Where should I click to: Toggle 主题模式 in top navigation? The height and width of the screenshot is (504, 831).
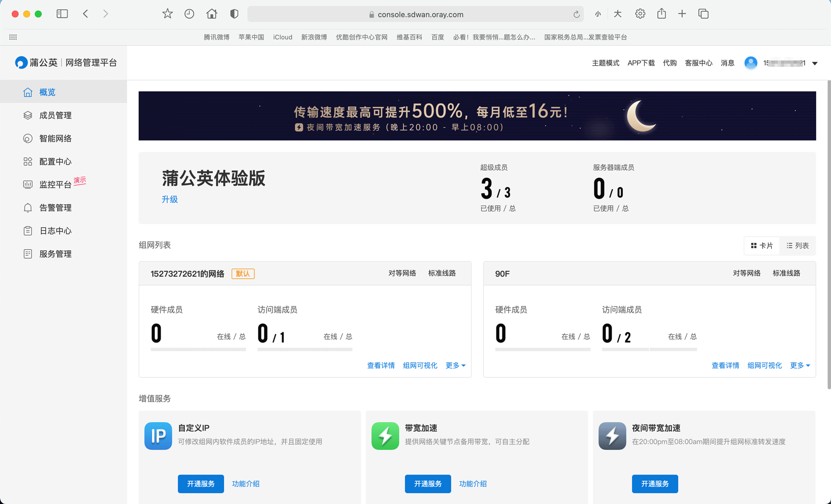click(x=605, y=63)
